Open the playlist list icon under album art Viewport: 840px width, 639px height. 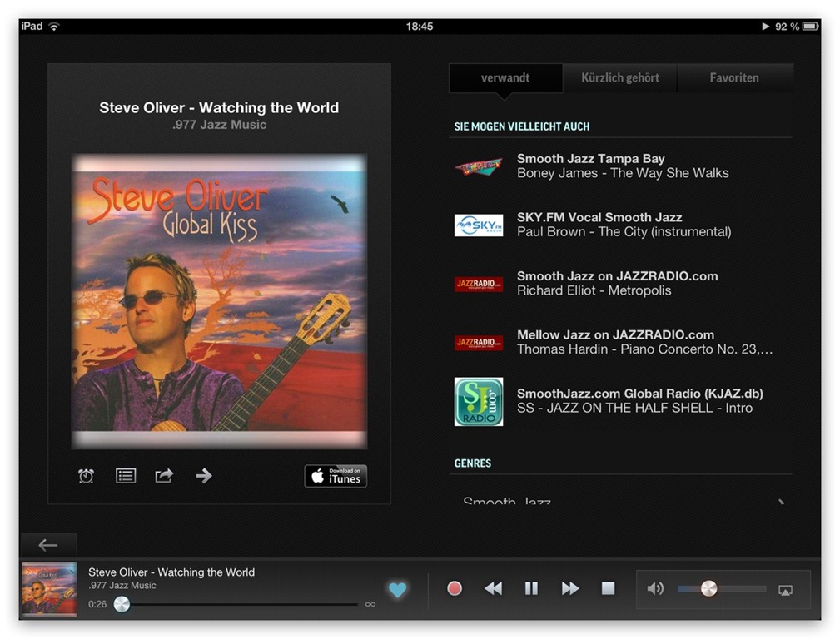(126, 476)
